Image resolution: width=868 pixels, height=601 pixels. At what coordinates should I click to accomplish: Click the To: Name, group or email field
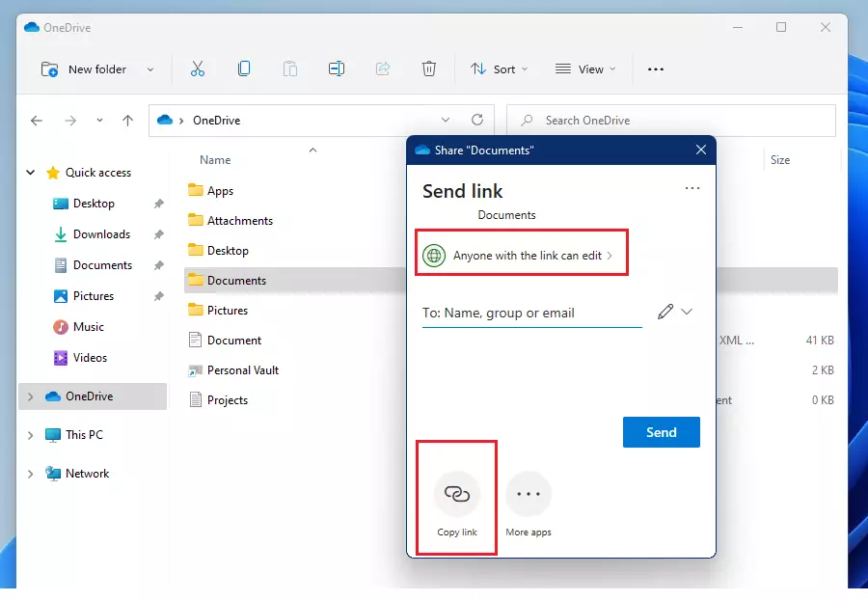click(x=532, y=313)
